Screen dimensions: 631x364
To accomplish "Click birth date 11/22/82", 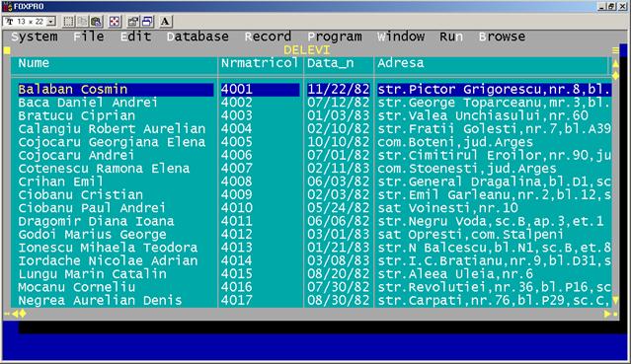I will [339, 90].
